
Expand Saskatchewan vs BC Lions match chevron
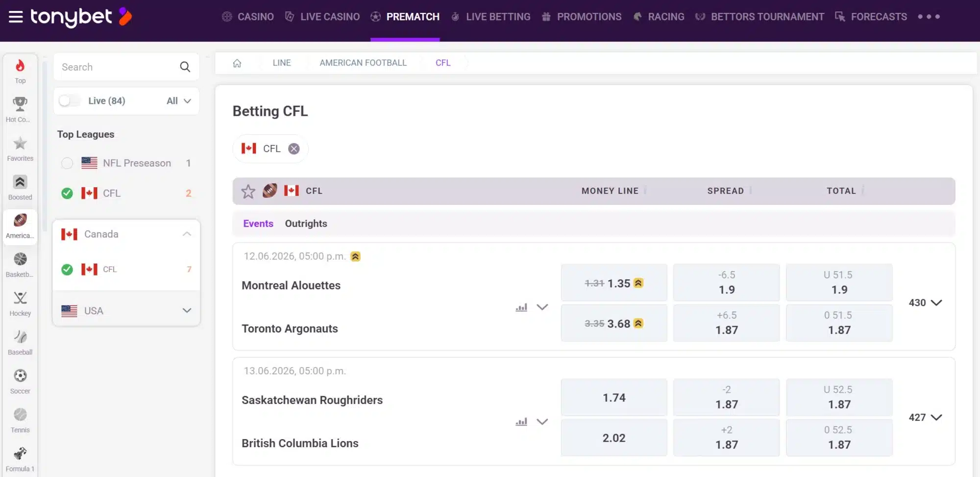click(x=542, y=422)
